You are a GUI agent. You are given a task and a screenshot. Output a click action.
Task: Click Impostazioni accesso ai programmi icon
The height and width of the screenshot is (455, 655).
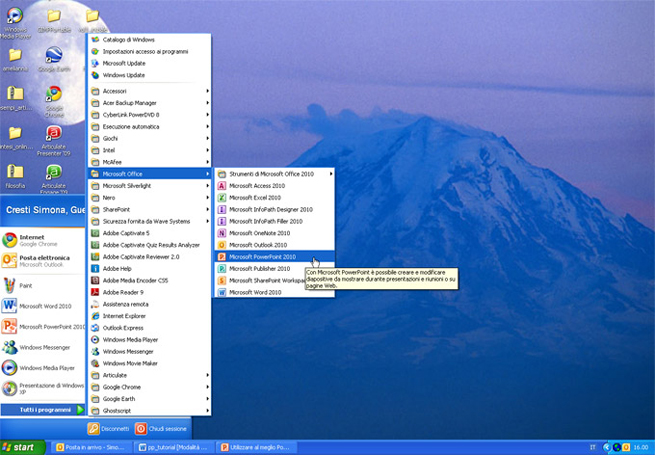95,51
